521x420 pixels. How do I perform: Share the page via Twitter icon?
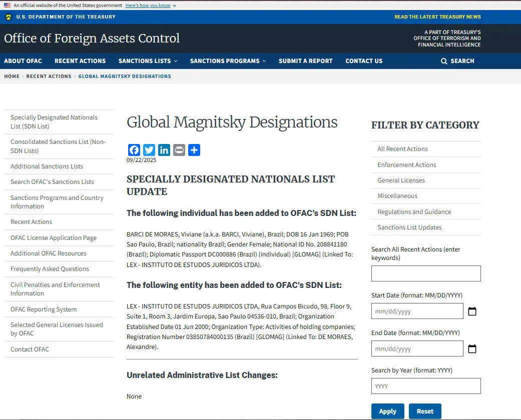(149, 150)
